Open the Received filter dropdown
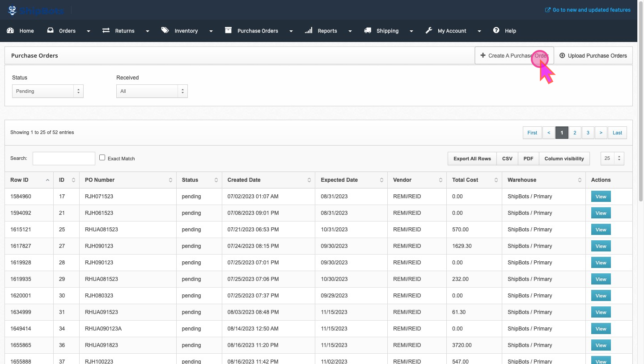 [152, 91]
